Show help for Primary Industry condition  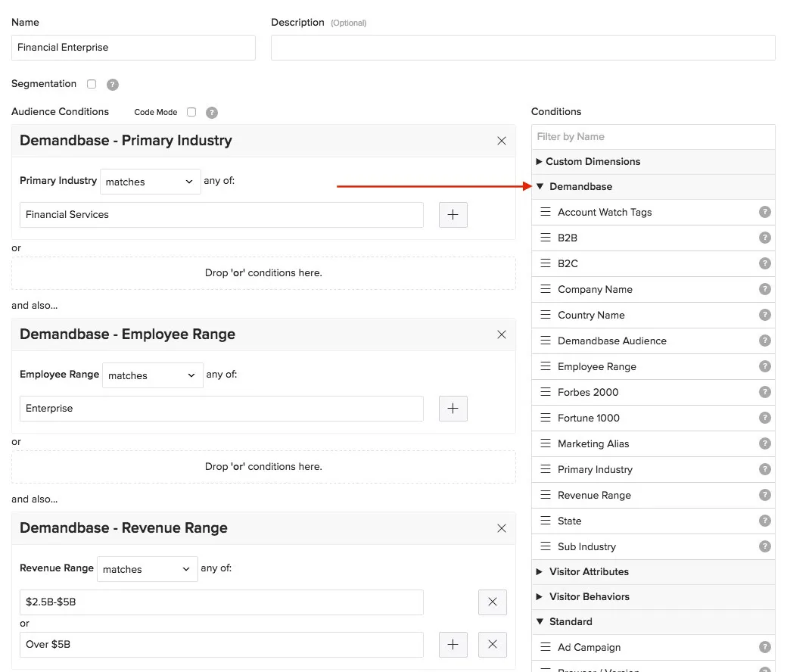click(764, 469)
